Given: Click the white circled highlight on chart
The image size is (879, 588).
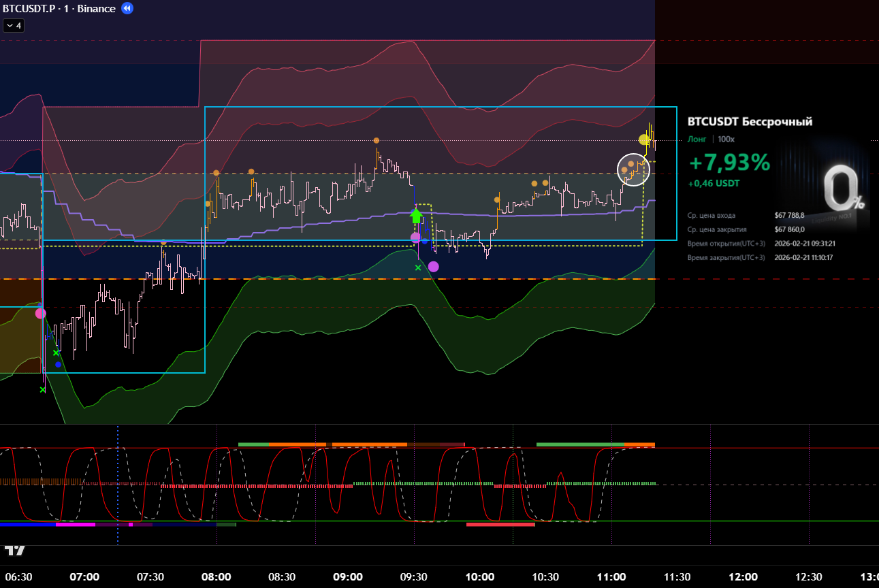Looking at the screenshot, I should coord(633,169).
